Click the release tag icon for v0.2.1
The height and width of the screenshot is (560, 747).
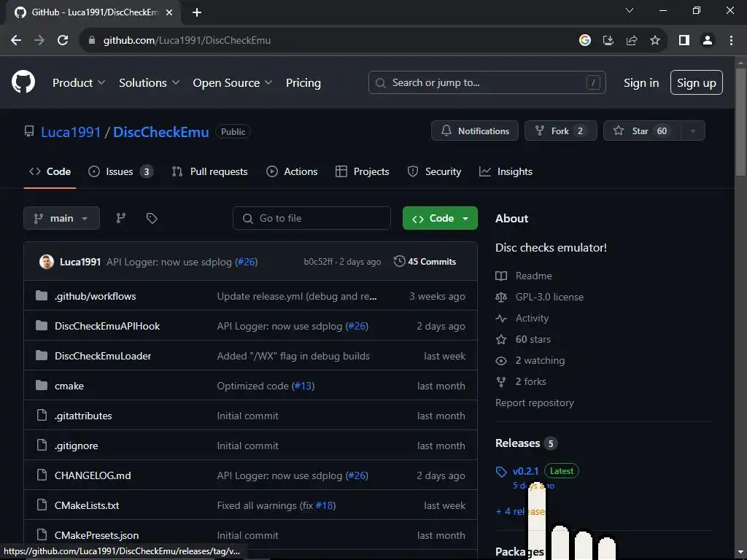coord(501,472)
